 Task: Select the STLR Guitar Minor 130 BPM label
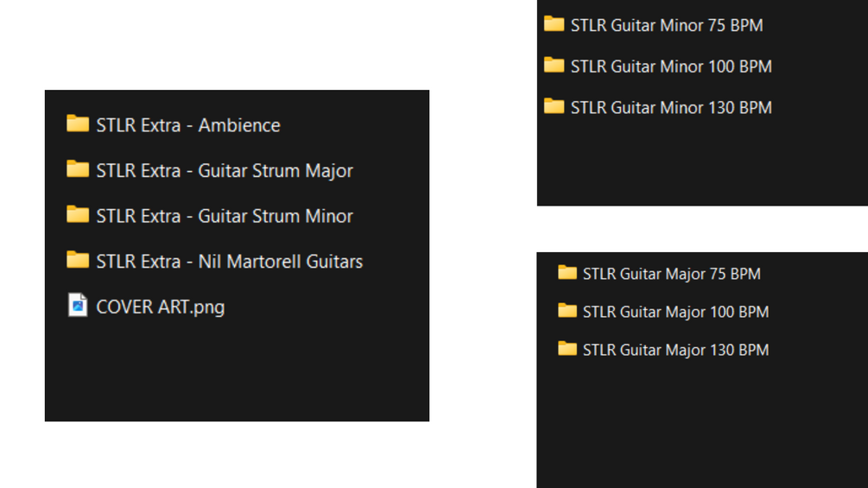point(671,108)
